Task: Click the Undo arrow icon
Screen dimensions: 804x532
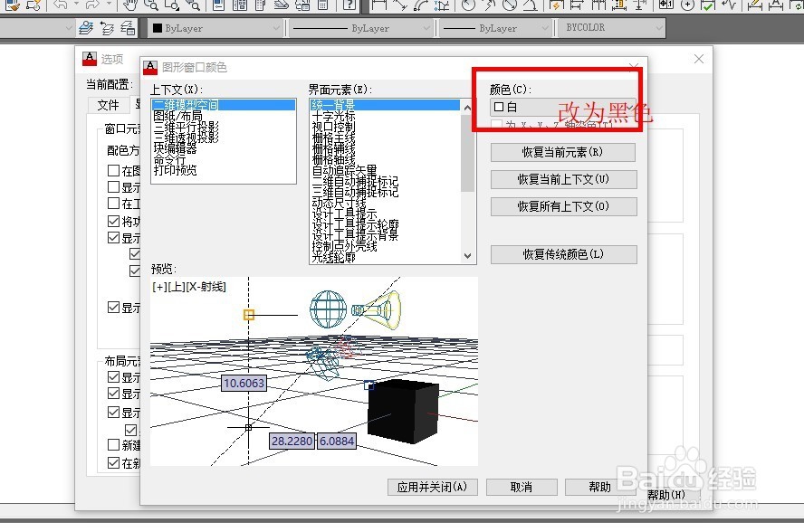Action: point(60,6)
